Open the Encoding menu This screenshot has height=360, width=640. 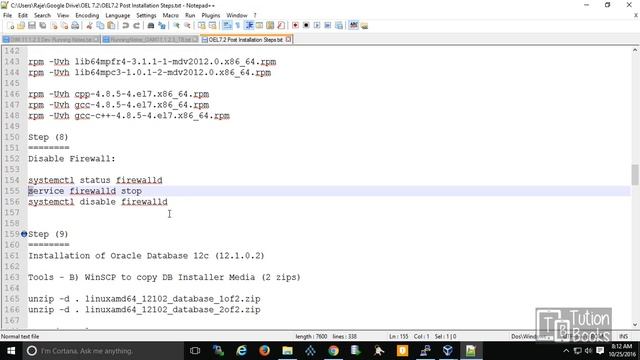[87, 16]
